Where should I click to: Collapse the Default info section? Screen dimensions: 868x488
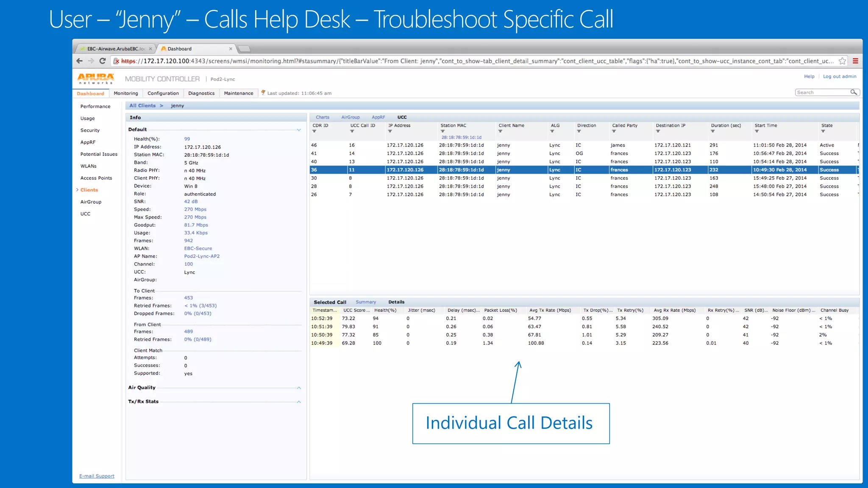tap(299, 130)
